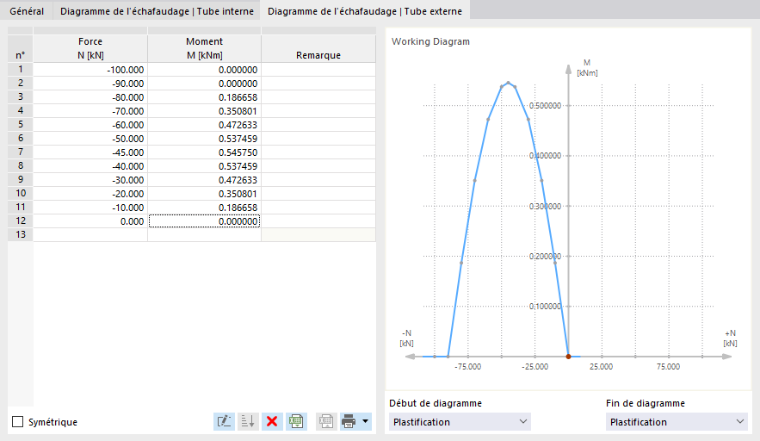Viewport: 760px width, 441px height.
Task: Click the printer icon
Action: [348, 422]
